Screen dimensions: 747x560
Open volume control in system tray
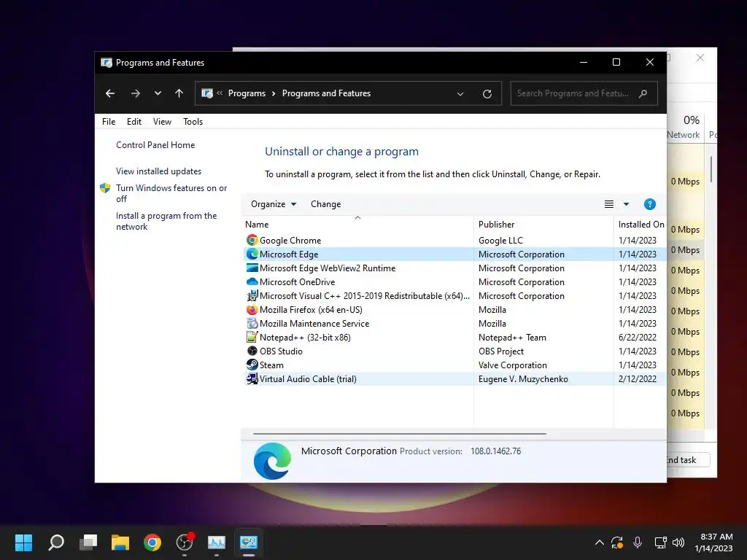[678, 542]
